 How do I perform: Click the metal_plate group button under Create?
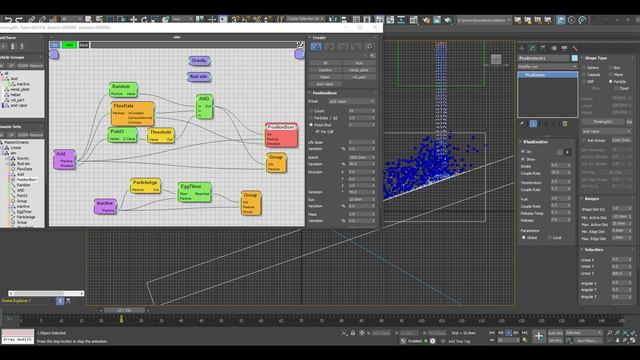[359, 70]
